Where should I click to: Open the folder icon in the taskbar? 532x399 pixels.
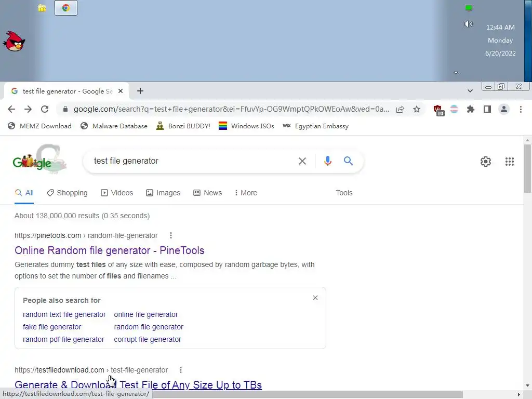click(x=42, y=8)
